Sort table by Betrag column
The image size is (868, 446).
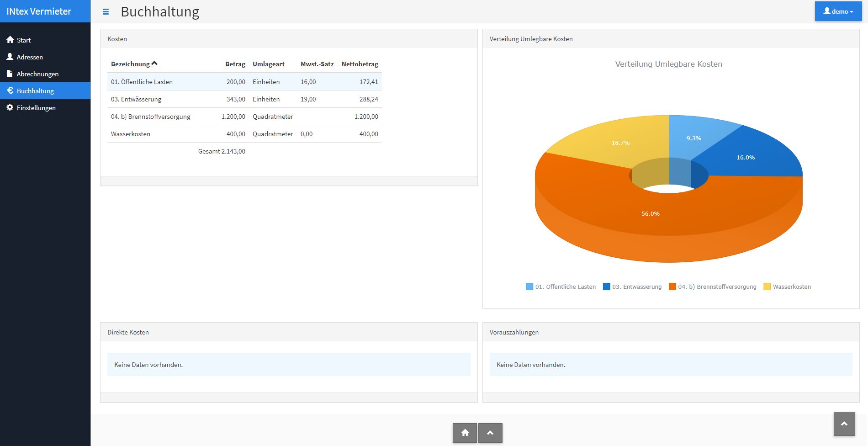coord(235,64)
